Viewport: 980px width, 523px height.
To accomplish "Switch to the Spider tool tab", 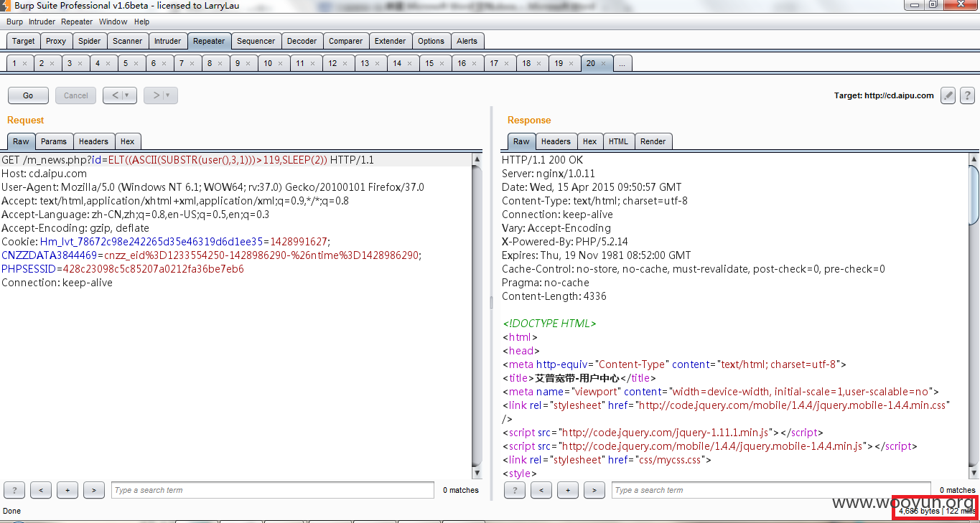I will tap(90, 41).
